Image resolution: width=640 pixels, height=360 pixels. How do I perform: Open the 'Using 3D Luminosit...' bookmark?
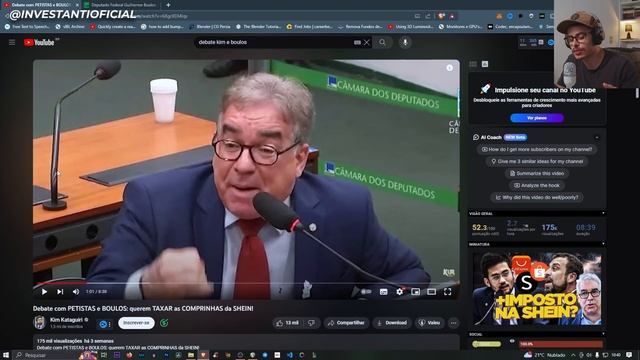tap(411, 27)
